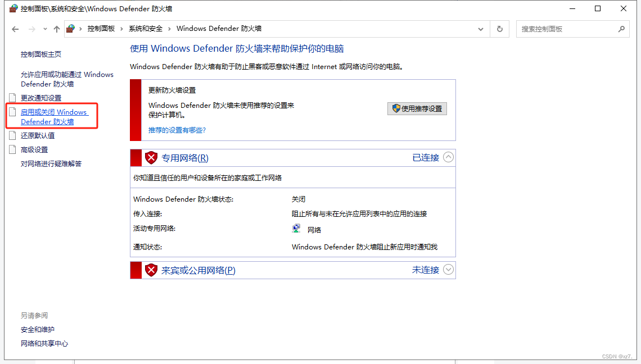Open 网络和共享中心 link
This screenshot has height=364, width=641.
pos(44,344)
